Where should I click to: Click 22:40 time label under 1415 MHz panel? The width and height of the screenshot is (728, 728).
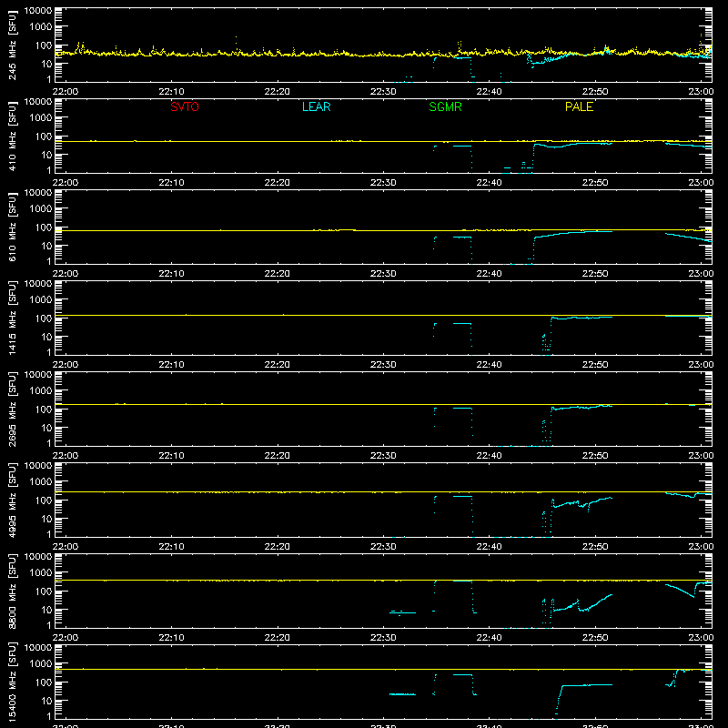(x=489, y=365)
